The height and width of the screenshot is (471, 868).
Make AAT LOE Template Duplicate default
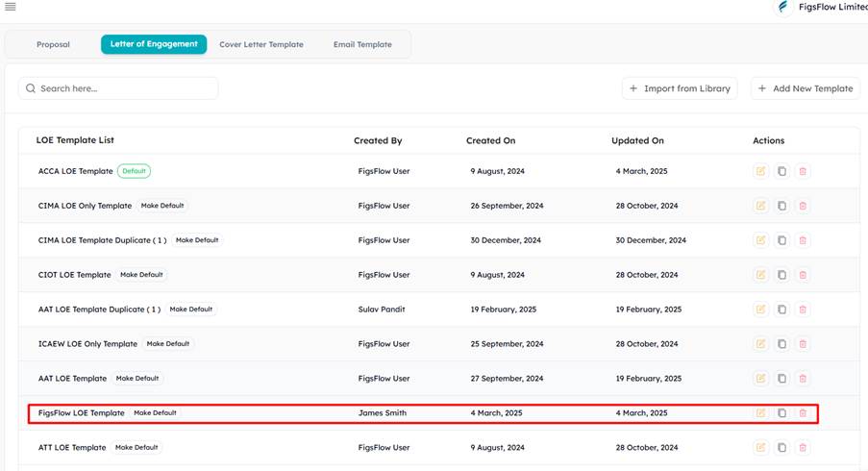[191, 310]
